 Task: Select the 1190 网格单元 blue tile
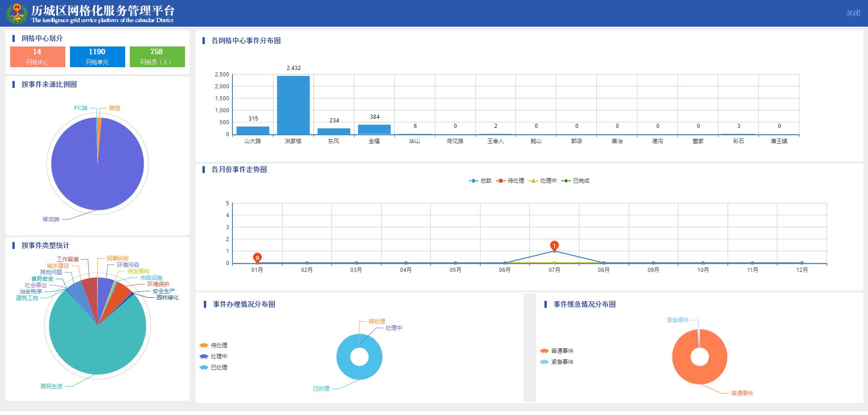tap(97, 57)
